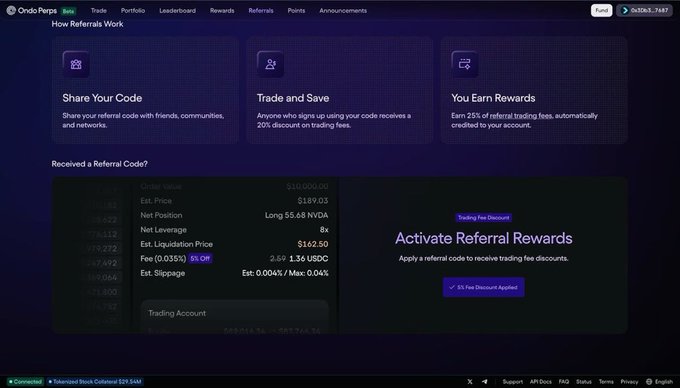
Task: Click the Trading Account panel label
Action: (177, 313)
